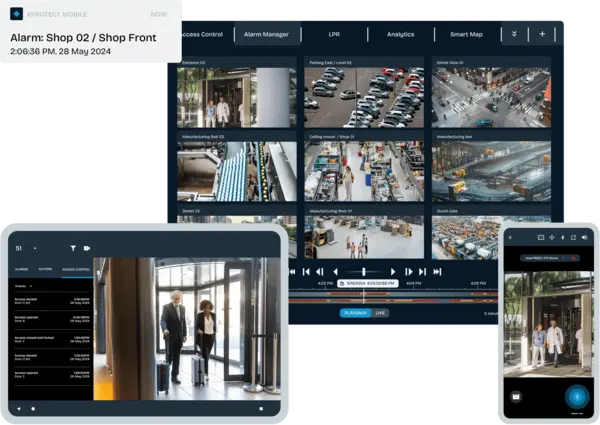Open the dropdown arrow in tablet header
Image resolution: width=600 pixels, height=425 pixels.
[35, 248]
